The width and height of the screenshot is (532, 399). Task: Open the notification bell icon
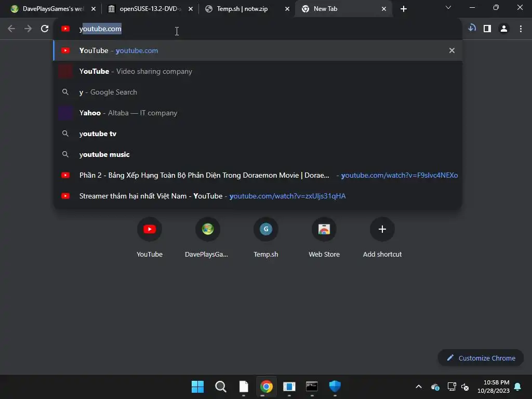(x=518, y=387)
